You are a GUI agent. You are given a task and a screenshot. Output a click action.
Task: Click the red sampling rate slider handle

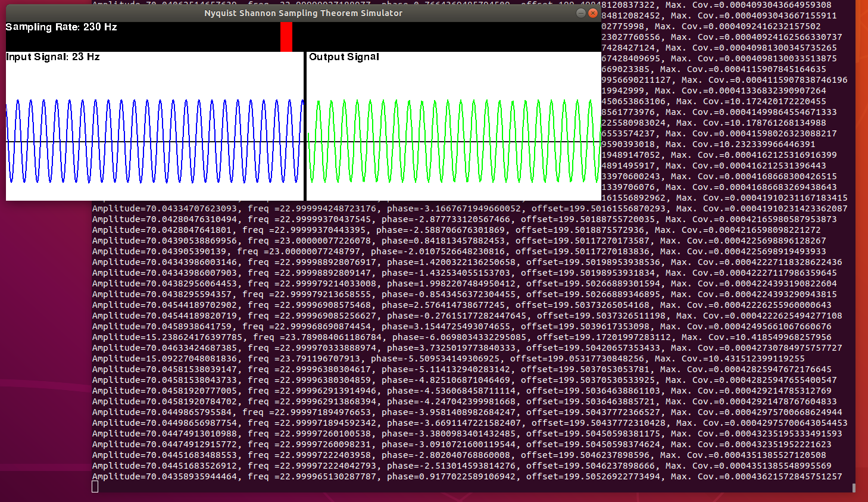[x=286, y=37]
